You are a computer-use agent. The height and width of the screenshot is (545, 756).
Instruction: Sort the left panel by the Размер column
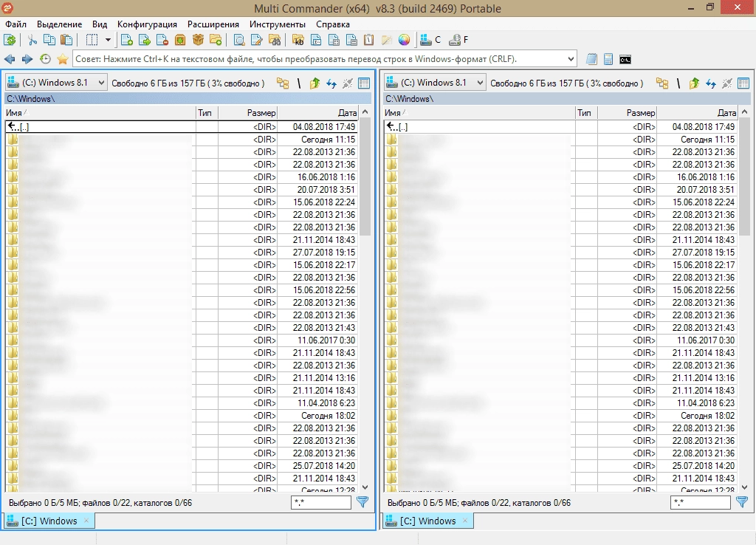pyautogui.click(x=248, y=113)
